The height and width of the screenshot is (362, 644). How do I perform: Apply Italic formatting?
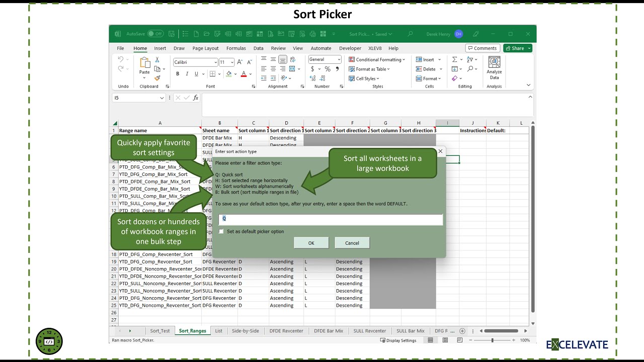(187, 74)
